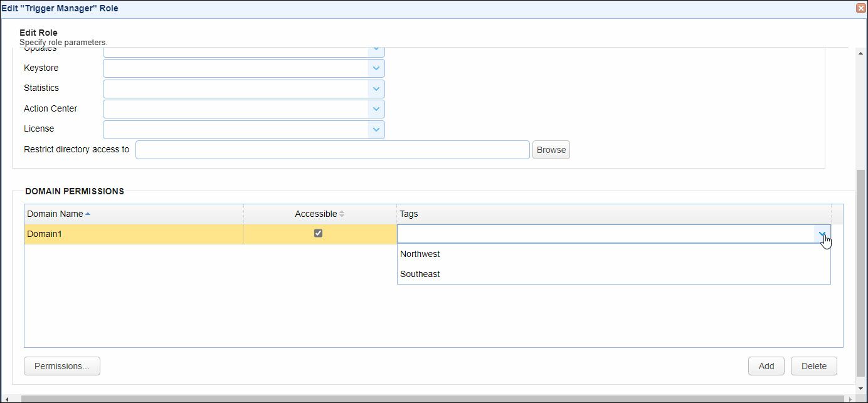Uncheck Accessible checkbox for Domain1
The height and width of the screenshot is (403, 868).
coord(318,233)
